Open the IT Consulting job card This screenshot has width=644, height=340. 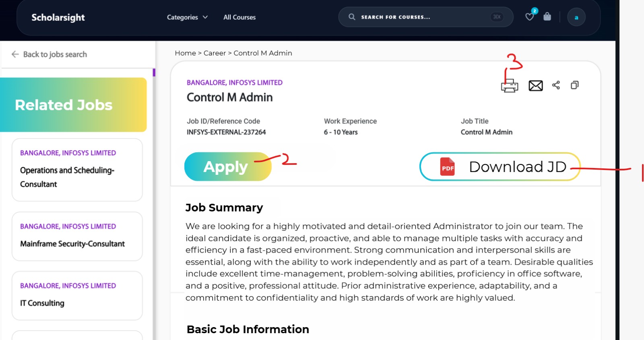77,296
